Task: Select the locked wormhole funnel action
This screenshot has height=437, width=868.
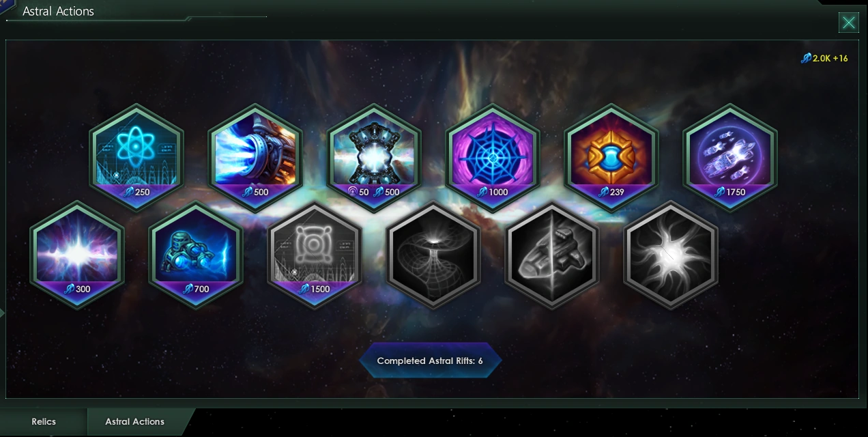Action: point(433,255)
